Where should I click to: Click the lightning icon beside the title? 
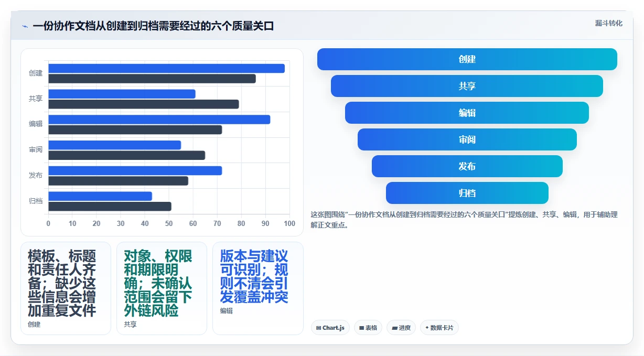click(x=25, y=26)
